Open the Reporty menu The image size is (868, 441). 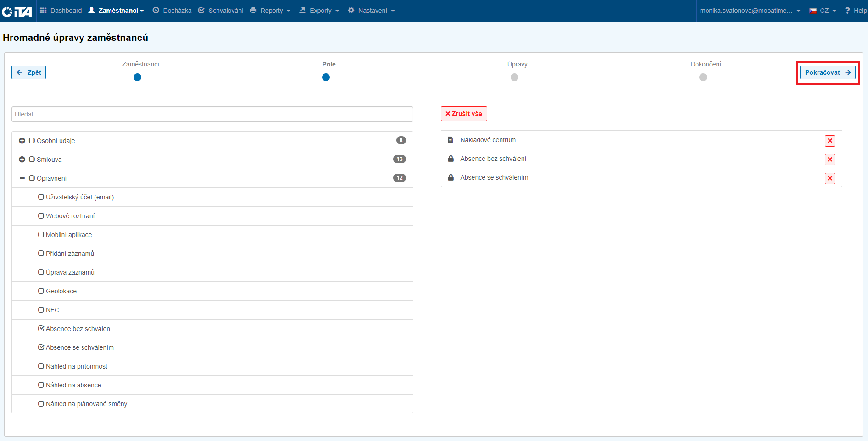[x=270, y=11]
